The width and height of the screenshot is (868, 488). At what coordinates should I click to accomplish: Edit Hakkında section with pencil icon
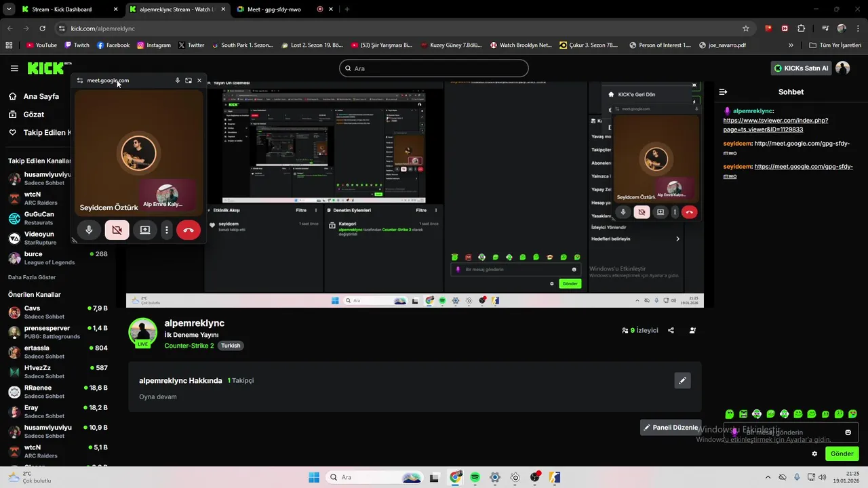point(683,380)
